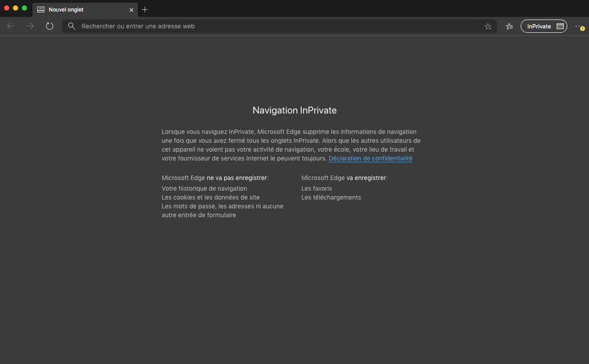Viewport: 589px width, 364px height.
Task: Click 'Les cookies et les données de site'
Action: (x=211, y=197)
